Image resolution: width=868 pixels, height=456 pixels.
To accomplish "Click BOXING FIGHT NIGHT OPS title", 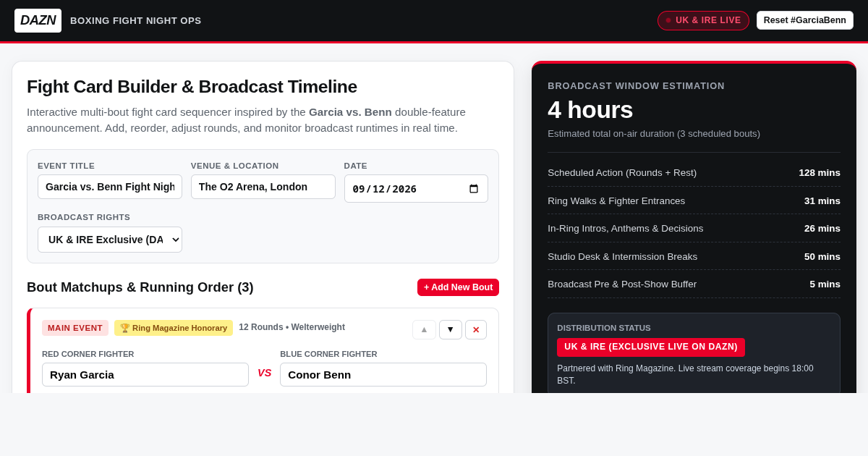I will tap(136, 20).
